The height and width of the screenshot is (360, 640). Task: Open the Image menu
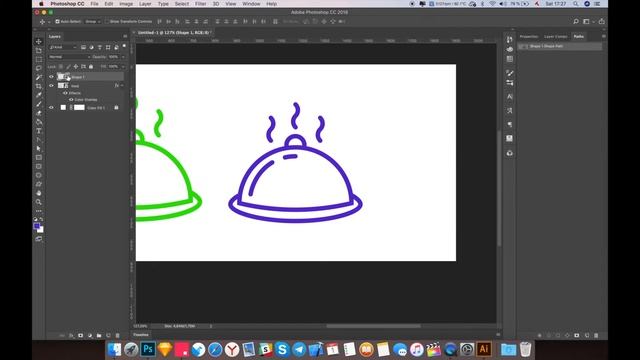(126, 4)
